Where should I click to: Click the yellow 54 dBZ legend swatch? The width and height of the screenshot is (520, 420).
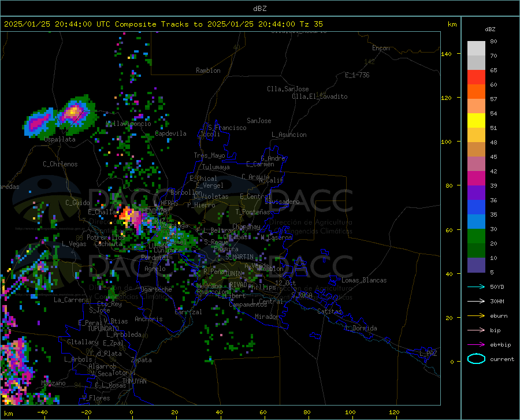click(x=476, y=120)
